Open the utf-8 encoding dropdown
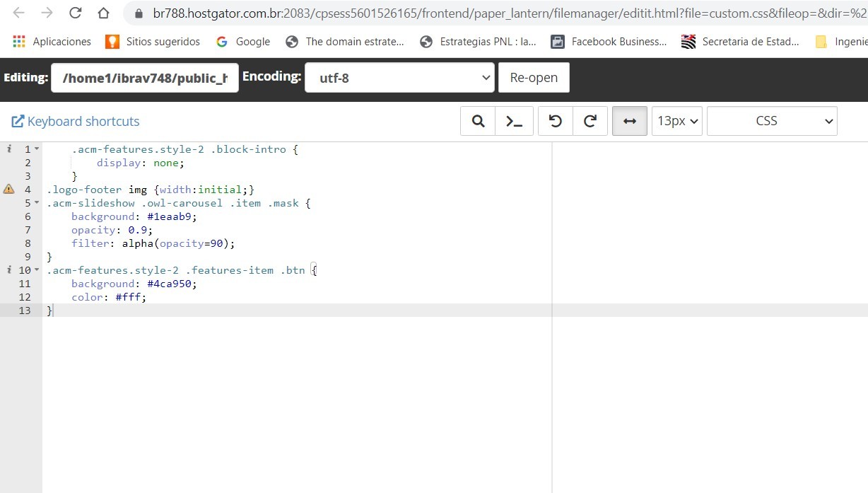The image size is (868, 493). click(x=399, y=78)
